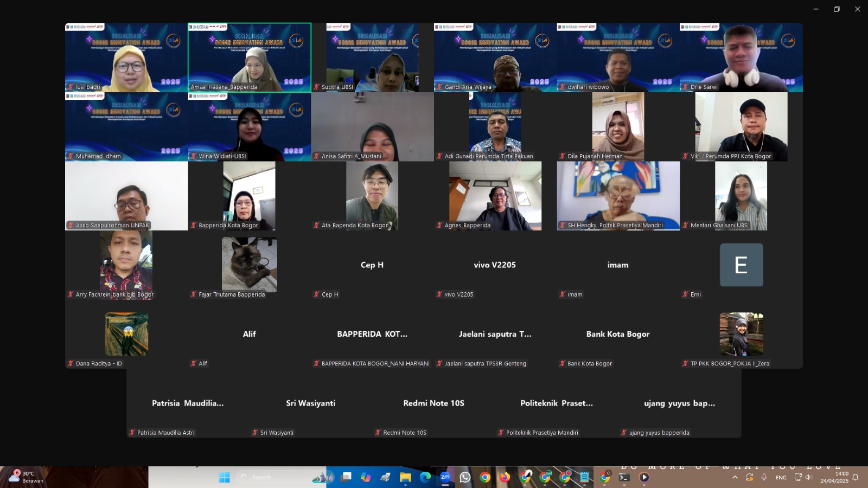The height and width of the screenshot is (488, 868).
Task: Open network settings tray icon
Action: tap(798, 477)
